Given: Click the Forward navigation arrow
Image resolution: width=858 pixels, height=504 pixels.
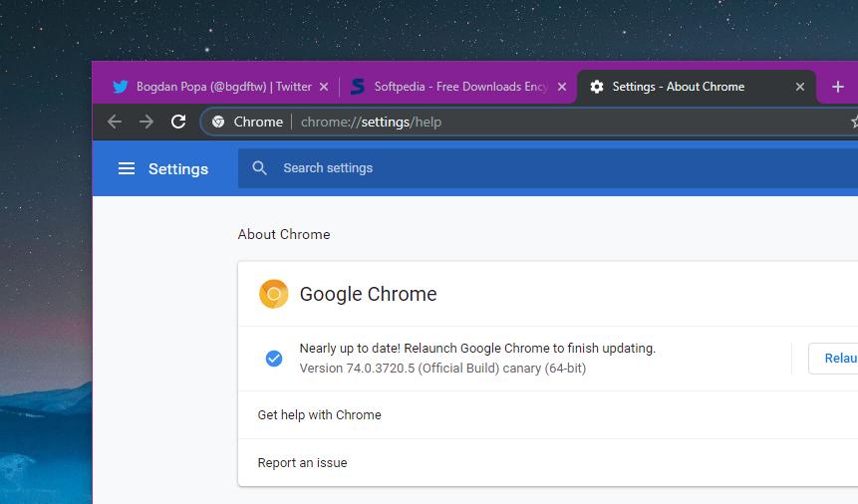Looking at the screenshot, I should click(x=146, y=122).
